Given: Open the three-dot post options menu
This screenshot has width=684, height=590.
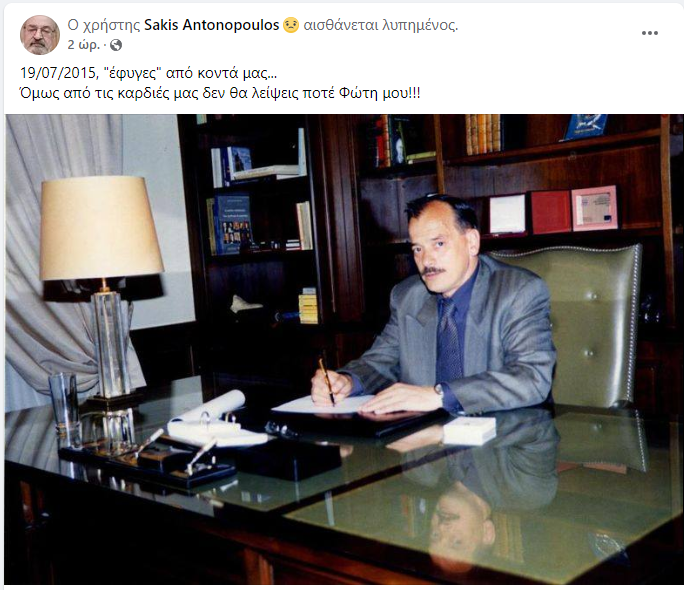Looking at the screenshot, I should [650, 33].
